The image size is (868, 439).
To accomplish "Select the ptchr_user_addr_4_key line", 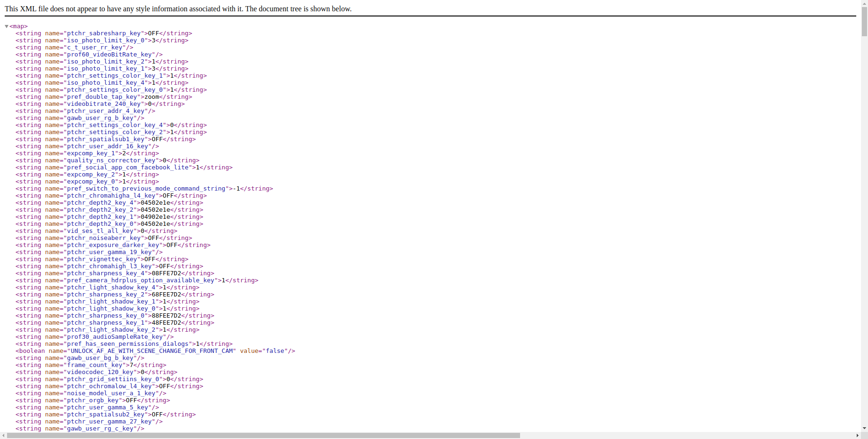I will point(85,111).
